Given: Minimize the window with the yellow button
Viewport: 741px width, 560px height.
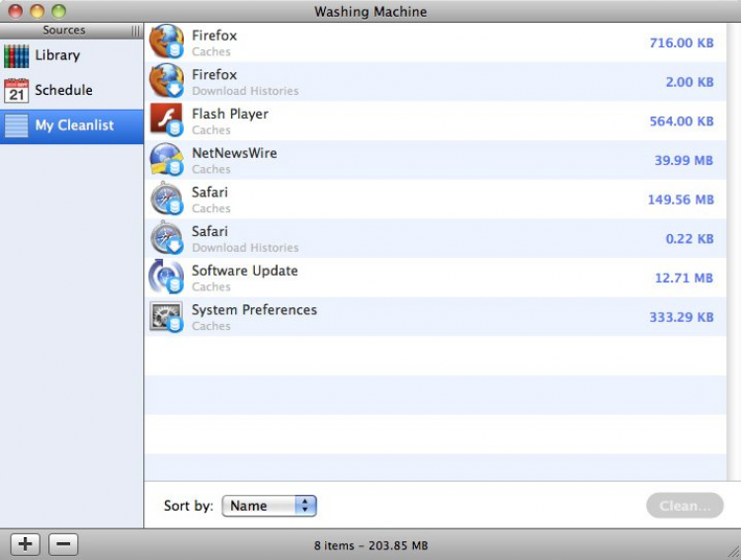Looking at the screenshot, I should (37, 11).
